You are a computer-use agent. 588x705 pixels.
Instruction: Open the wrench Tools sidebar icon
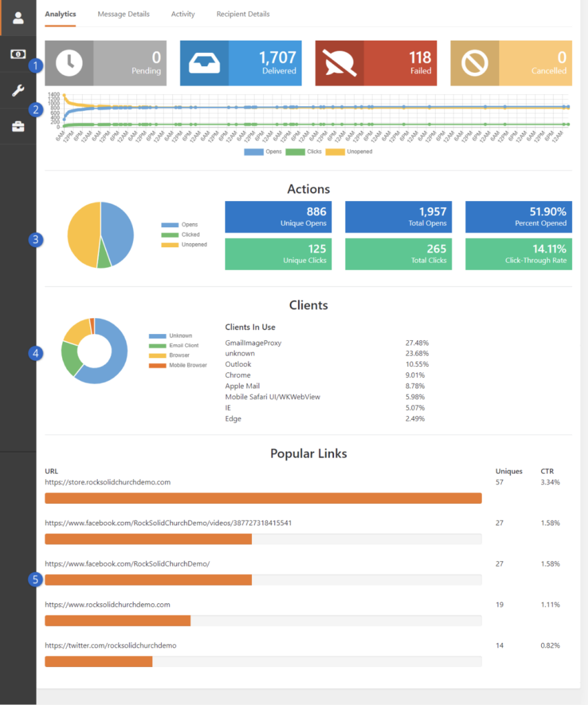18,90
